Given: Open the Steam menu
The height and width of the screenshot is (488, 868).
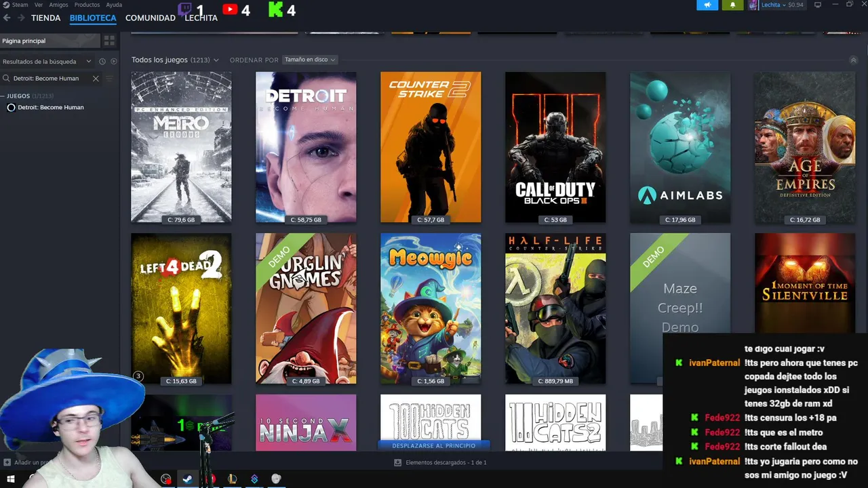Looking at the screenshot, I should point(20,5).
